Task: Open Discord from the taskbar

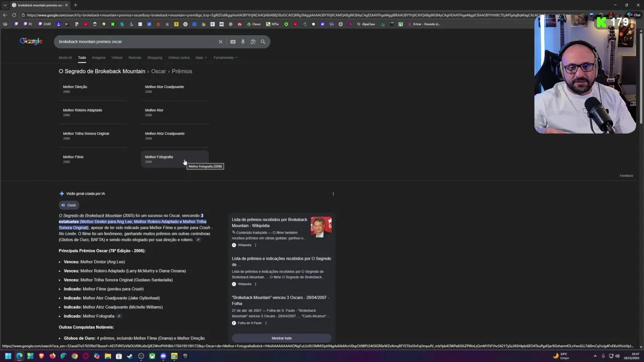Action: coord(163,356)
